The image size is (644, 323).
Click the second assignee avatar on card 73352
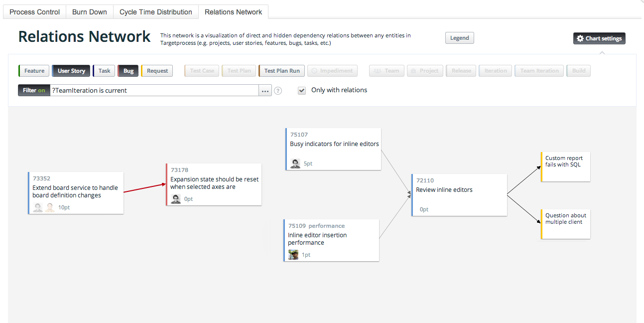point(49,207)
